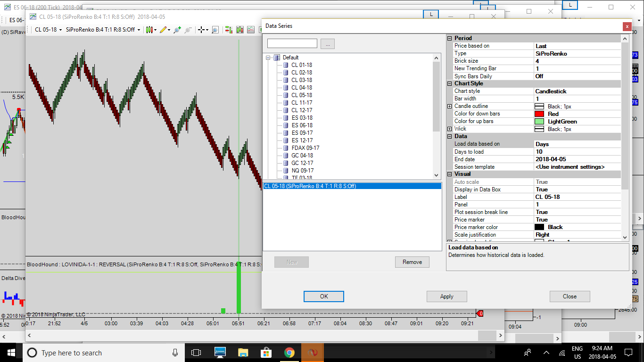Click the Lenovo app icon in taskbar
644x362 pixels.
point(220,353)
